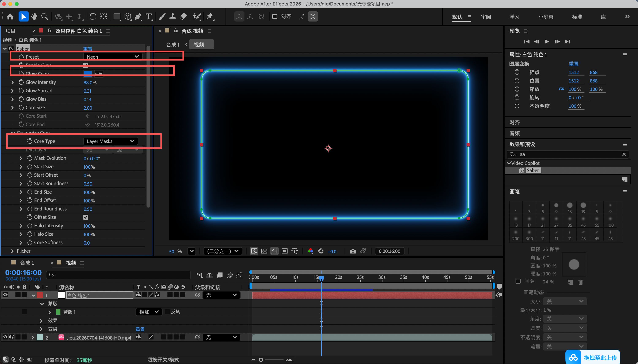The image size is (638, 364).
Task: Hide the 白色 纯色 1 layer
Action: pyautogui.click(x=5, y=295)
